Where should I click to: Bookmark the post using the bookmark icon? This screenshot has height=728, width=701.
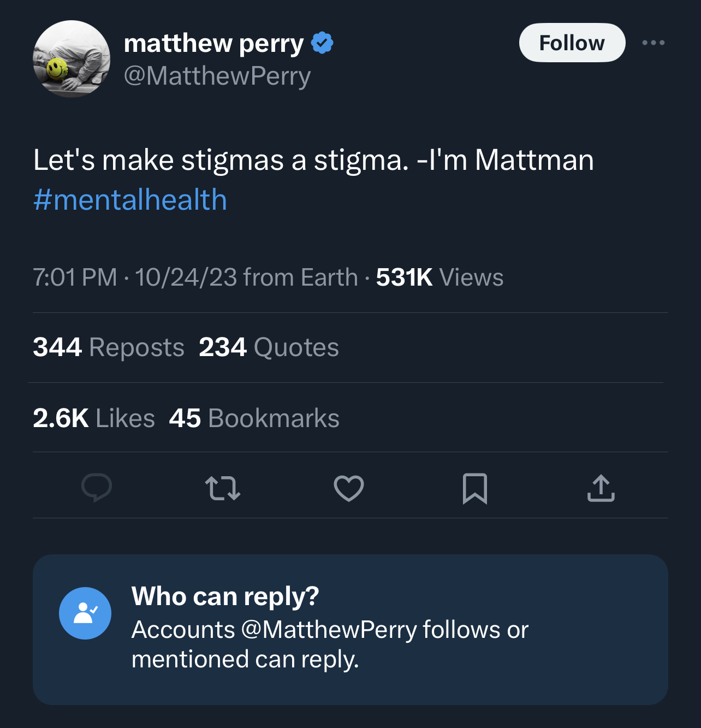point(474,488)
